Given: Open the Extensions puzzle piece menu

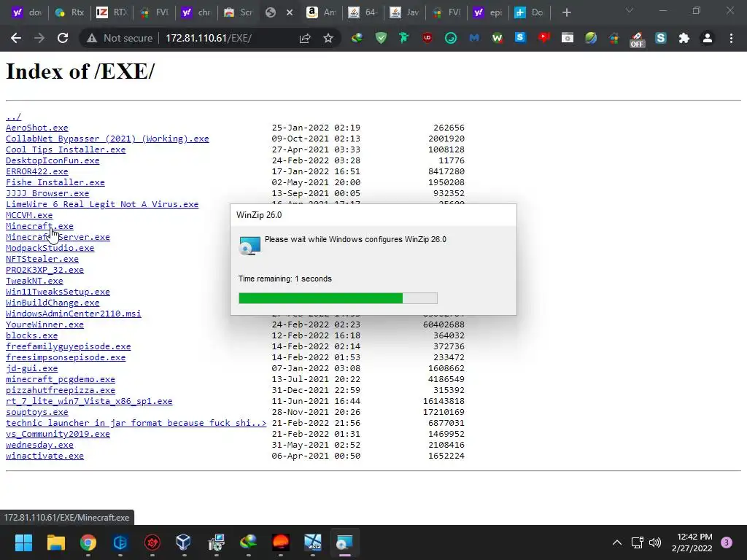Looking at the screenshot, I should 684,38.
